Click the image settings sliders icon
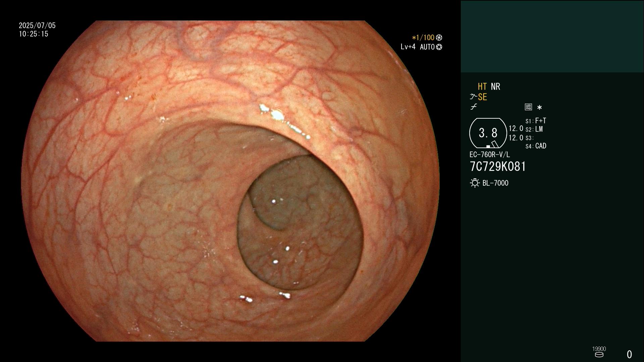This screenshot has width=644, height=362. tap(528, 107)
